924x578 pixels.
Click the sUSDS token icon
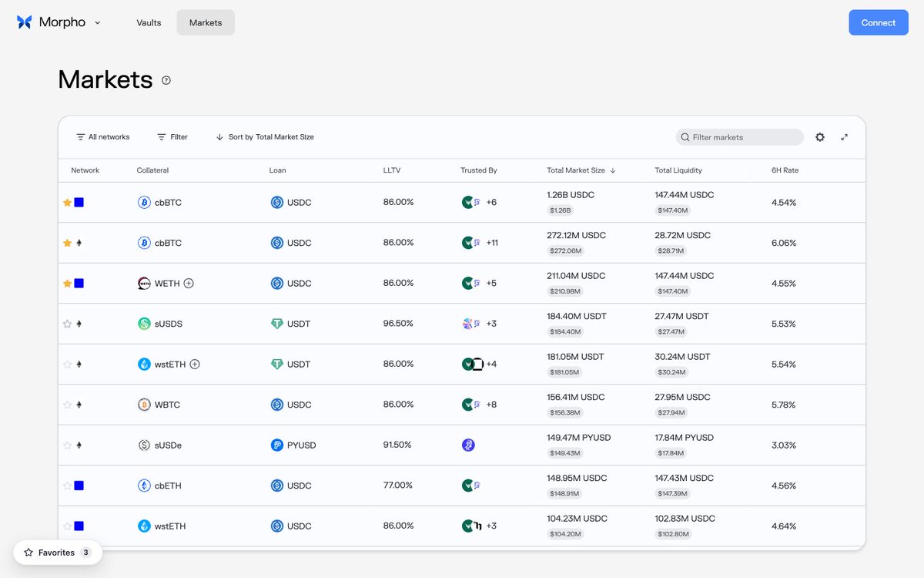tap(144, 324)
